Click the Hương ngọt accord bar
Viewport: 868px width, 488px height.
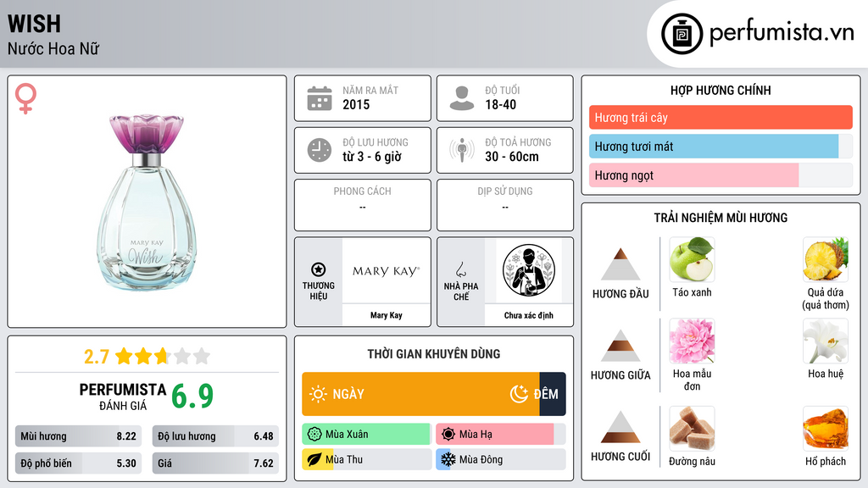(721, 175)
